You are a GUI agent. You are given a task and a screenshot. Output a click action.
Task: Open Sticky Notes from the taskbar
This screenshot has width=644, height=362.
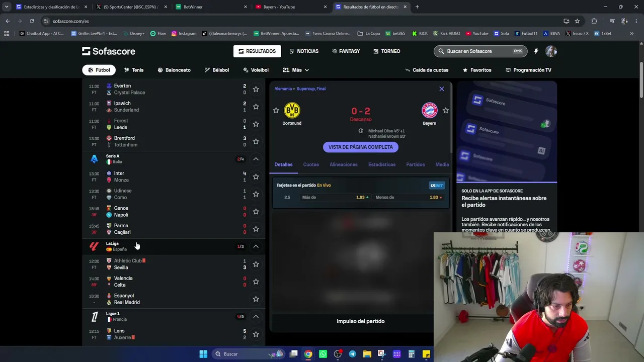[426, 354]
